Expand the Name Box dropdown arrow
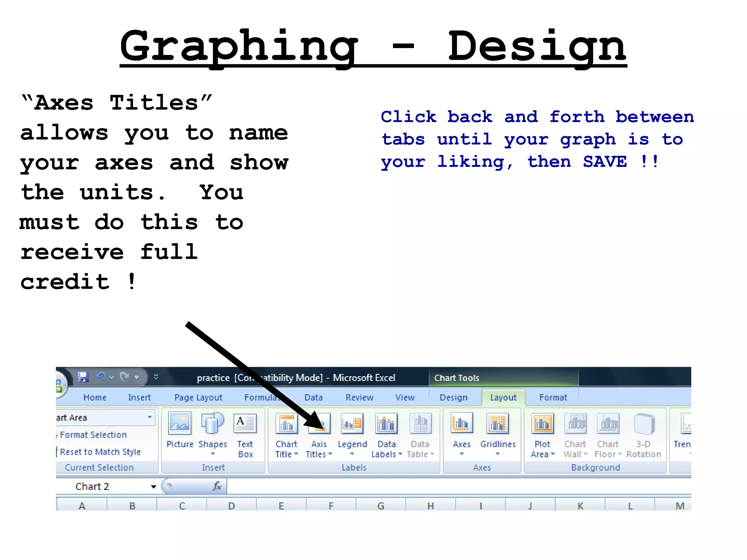 tap(154, 487)
